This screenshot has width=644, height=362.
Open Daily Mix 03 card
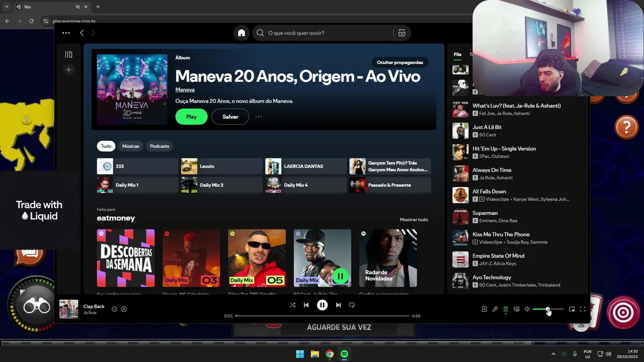191,258
